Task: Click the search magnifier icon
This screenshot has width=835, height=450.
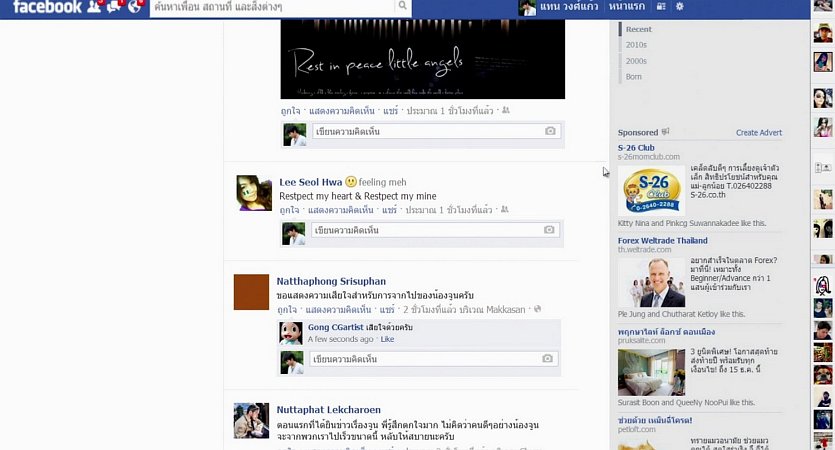Action: click(402, 7)
